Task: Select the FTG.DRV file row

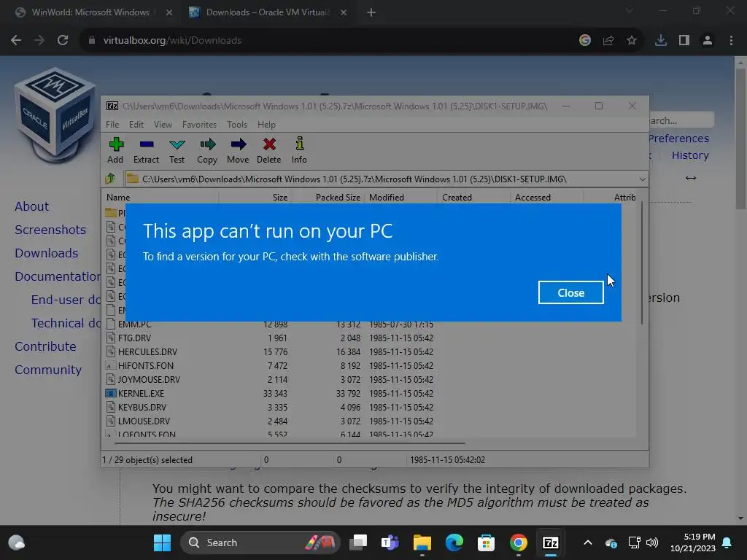Action: click(370, 338)
